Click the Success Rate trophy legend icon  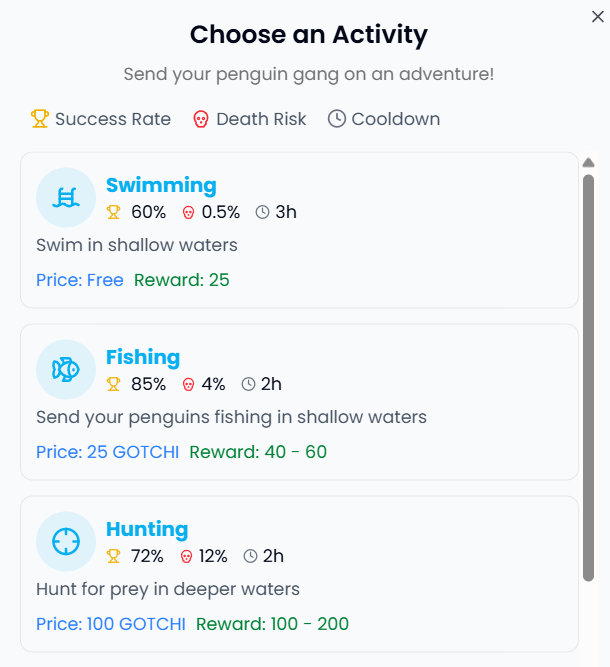[x=40, y=119]
